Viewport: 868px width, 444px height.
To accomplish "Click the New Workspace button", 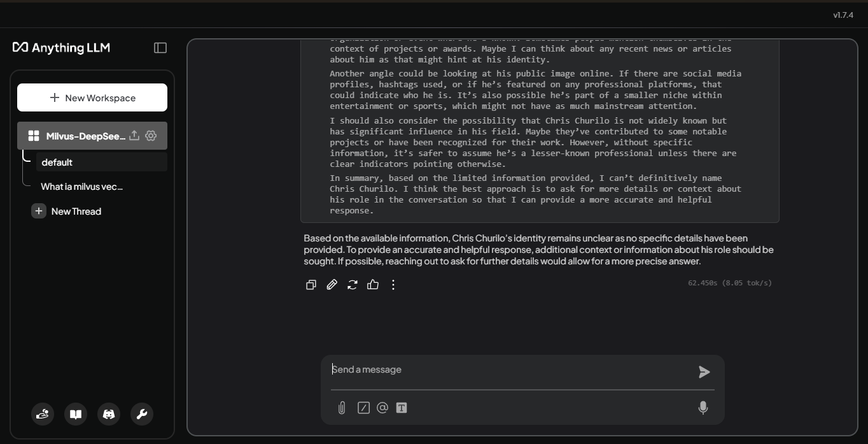I will [92, 97].
